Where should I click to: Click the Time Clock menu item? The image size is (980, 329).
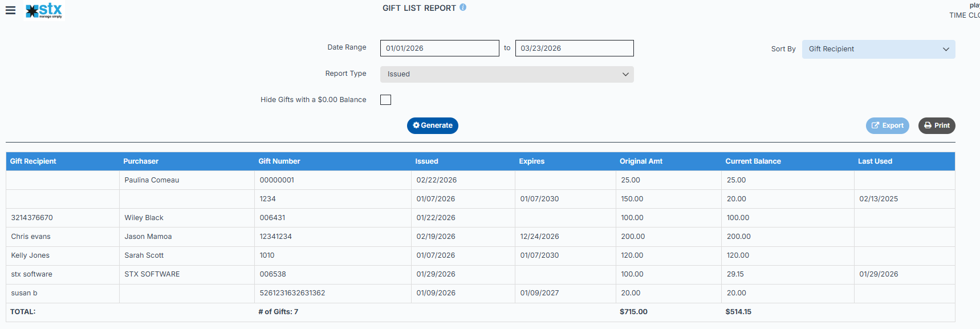coord(963,15)
